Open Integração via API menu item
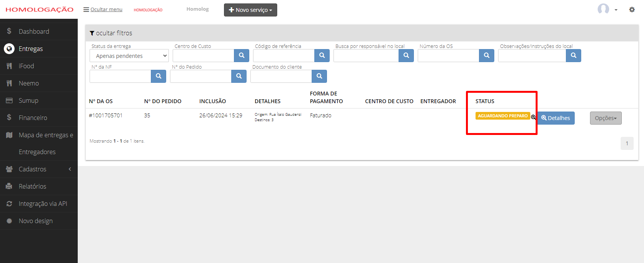644x263 pixels. point(39,204)
